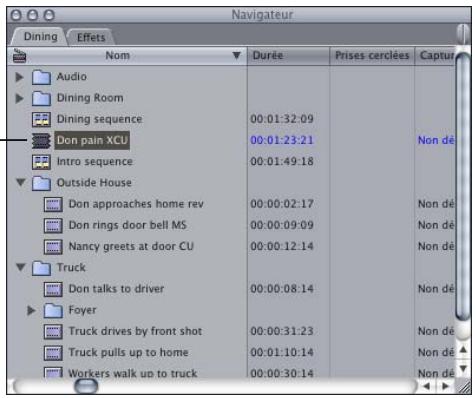
Task: Select the Audio bin name
Action: 72,77
